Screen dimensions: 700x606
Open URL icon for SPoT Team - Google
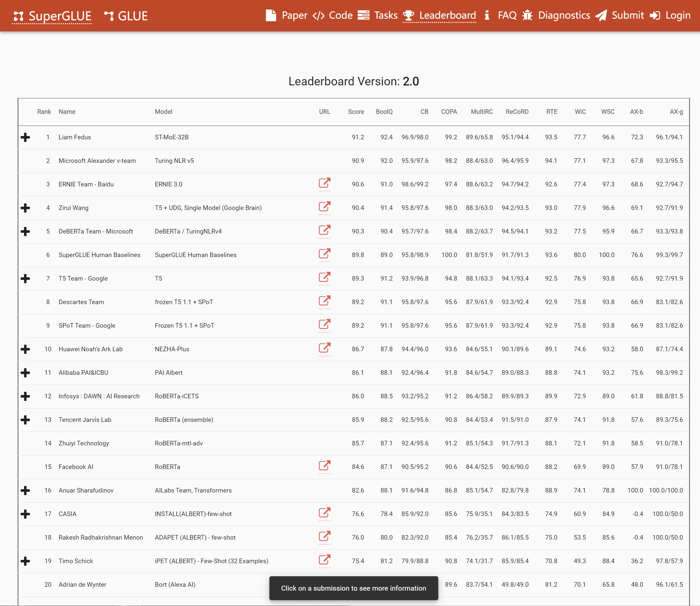[x=324, y=324]
